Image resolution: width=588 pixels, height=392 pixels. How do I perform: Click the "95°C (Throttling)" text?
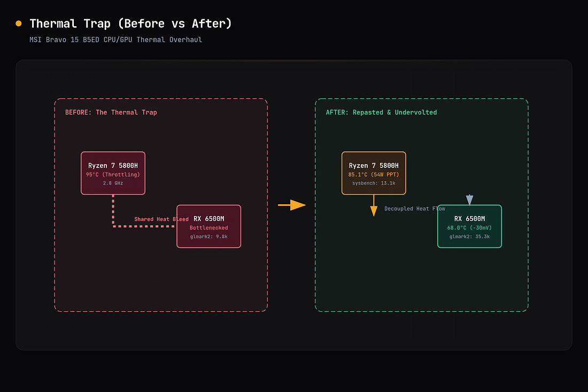pyautogui.click(x=113, y=174)
